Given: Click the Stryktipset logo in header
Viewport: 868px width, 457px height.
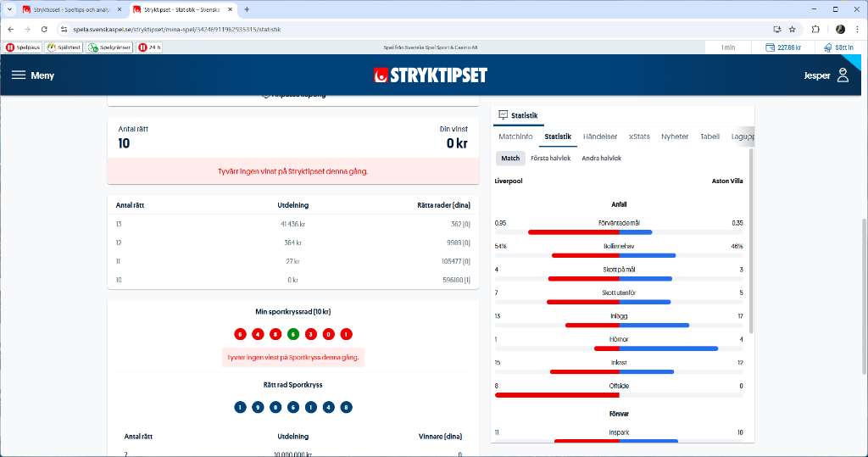Looking at the screenshot, I should click(x=431, y=75).
